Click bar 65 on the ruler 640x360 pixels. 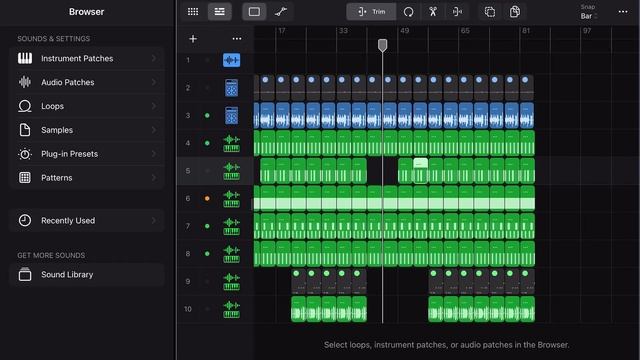[x=465, y=31]
